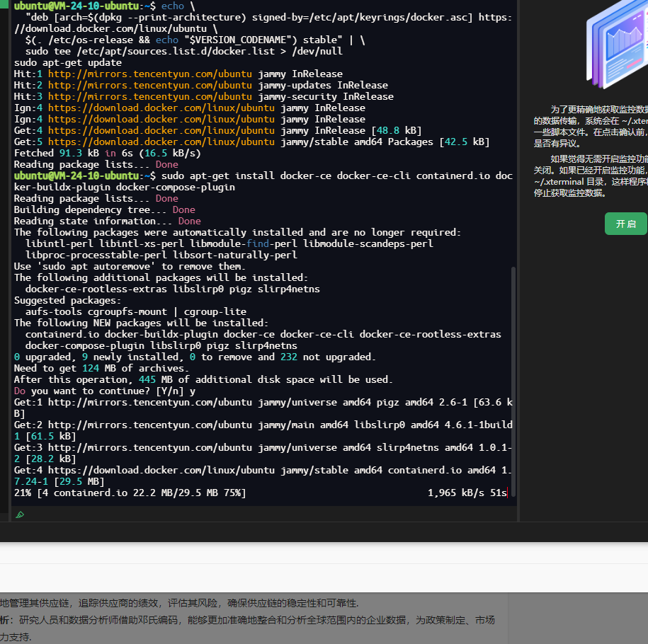
Task: Click the "Building dependency tree... Done" line
Action: click(105, 210)
